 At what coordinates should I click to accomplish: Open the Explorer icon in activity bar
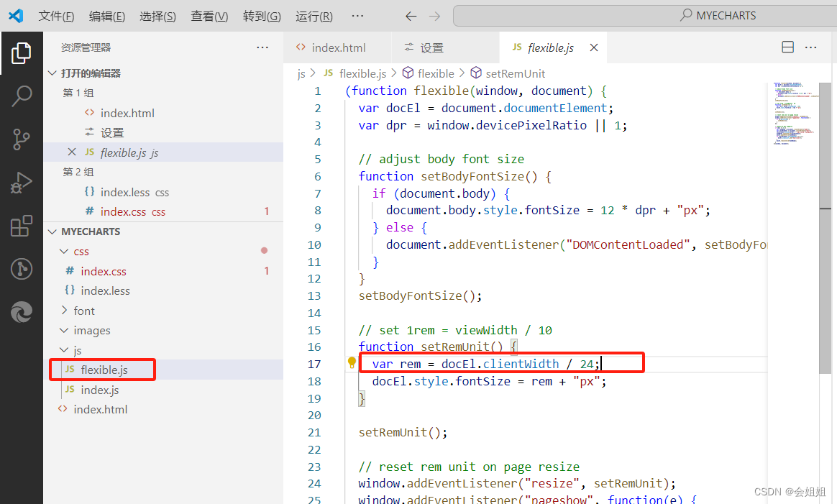(21, 52)
